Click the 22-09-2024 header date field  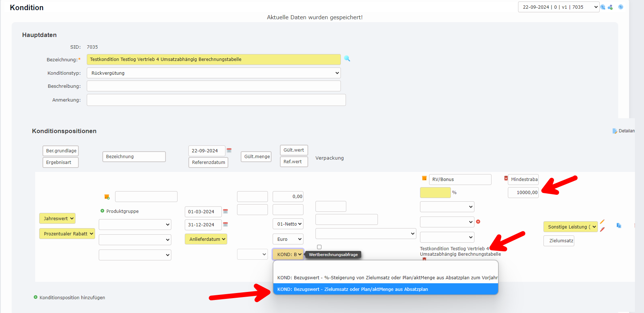207,151
